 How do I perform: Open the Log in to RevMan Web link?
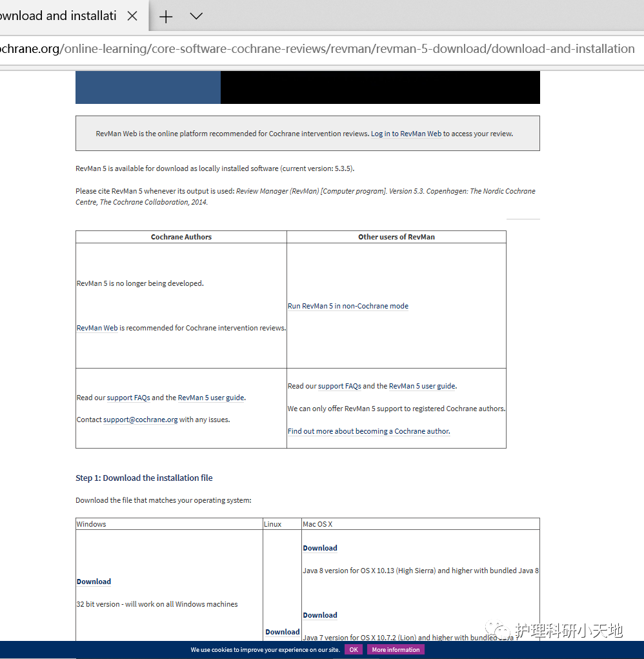(406, 134)
